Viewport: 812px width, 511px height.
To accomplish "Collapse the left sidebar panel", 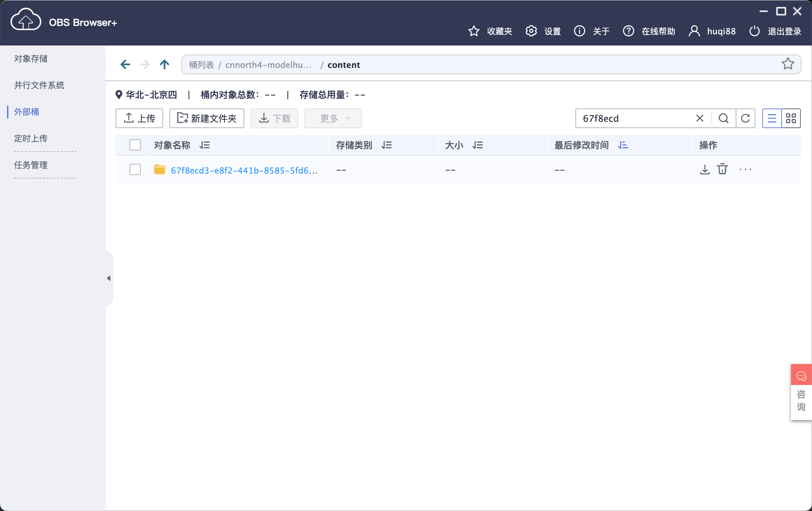I will click(x=108, y=278).
